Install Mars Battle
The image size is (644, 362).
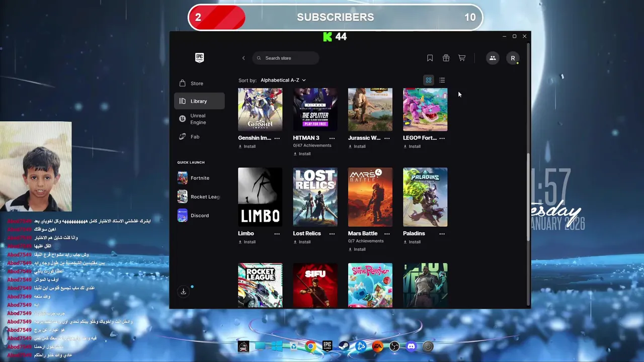point(357,249)
